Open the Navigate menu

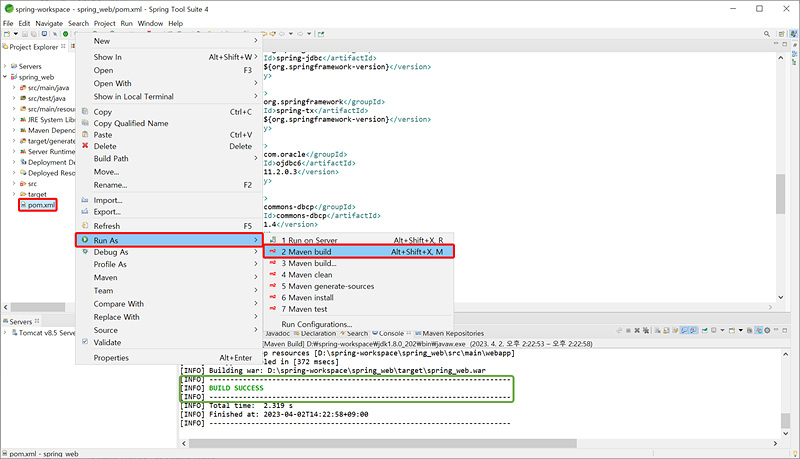pos(49,23)
